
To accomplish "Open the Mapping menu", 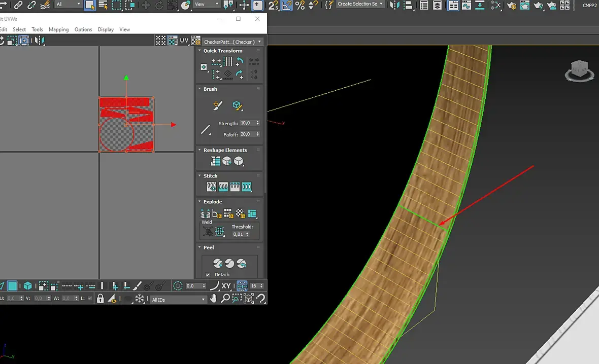I will 58,29.
